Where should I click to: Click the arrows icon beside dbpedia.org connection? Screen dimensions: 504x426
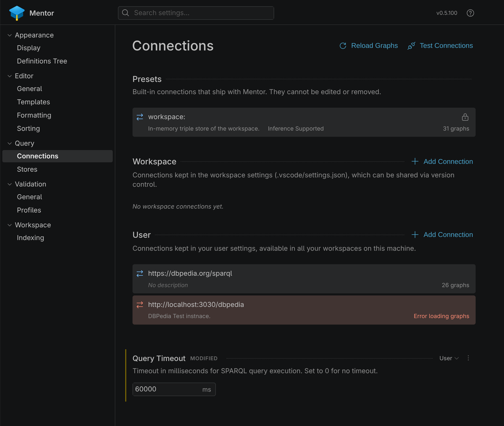tap(140, 273)
